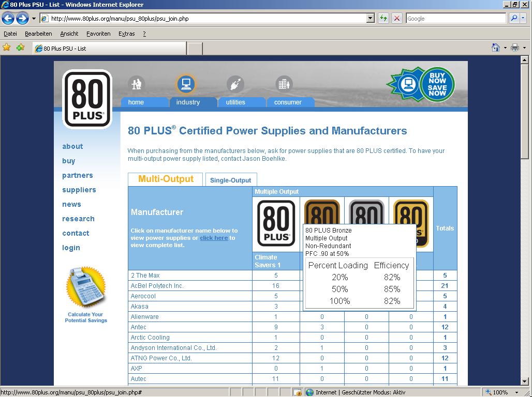Screen dimensions: 532x397
Task: Open the news sidebar link
Action: (71, 204)
